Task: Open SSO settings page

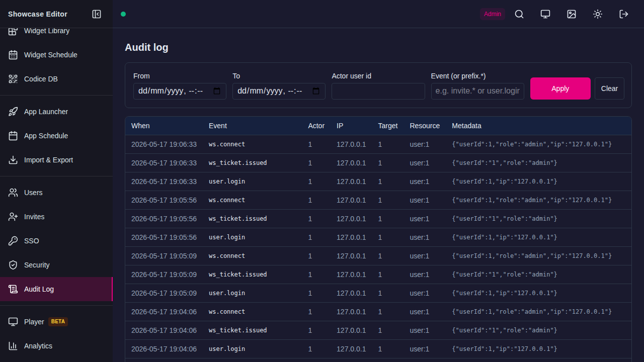Action: 56,241
